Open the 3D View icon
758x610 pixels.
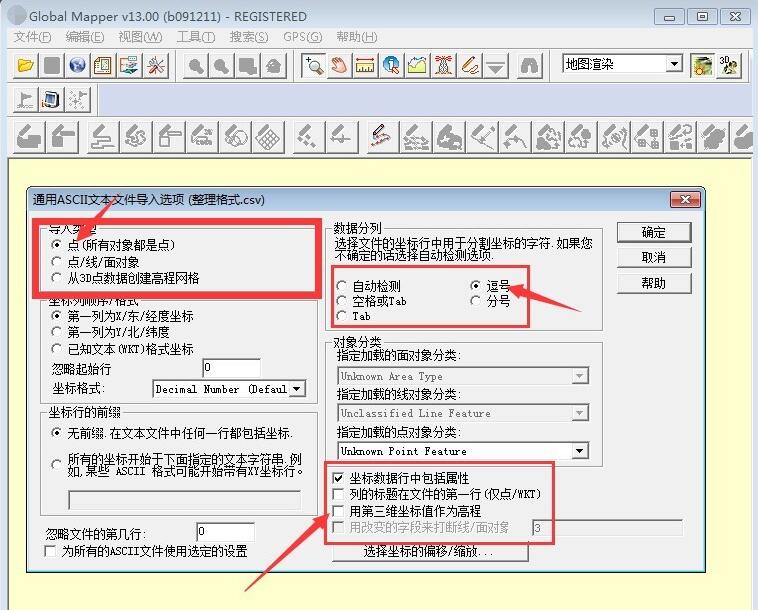729,65
